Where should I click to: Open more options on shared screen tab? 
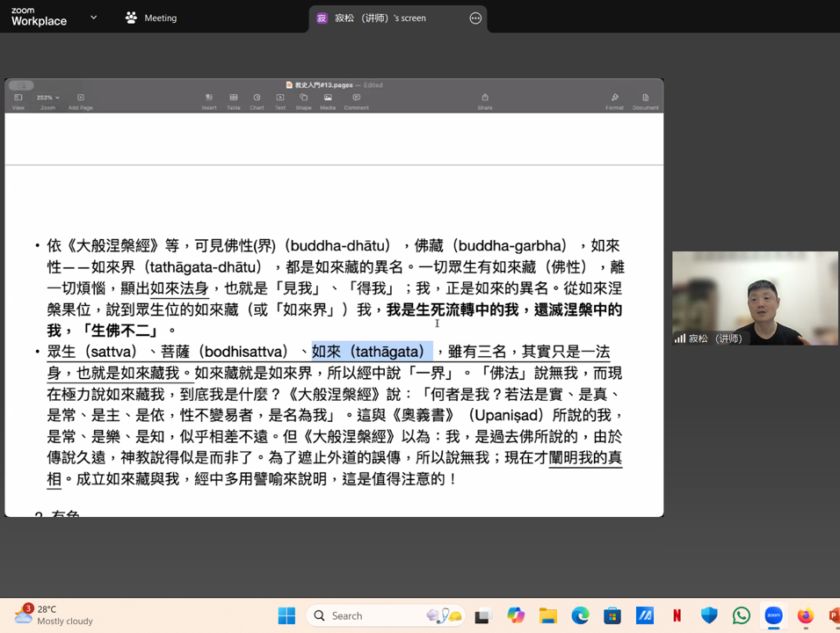[x=475, y=18]
